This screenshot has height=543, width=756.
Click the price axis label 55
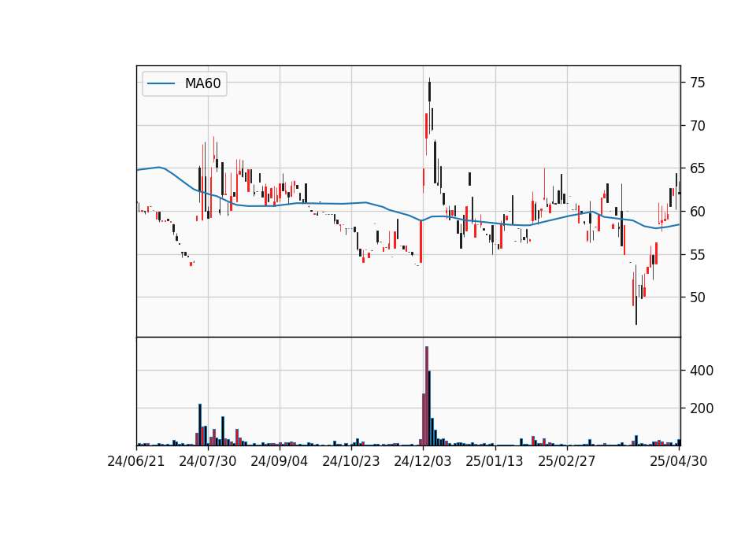click(x=698, y=254)
